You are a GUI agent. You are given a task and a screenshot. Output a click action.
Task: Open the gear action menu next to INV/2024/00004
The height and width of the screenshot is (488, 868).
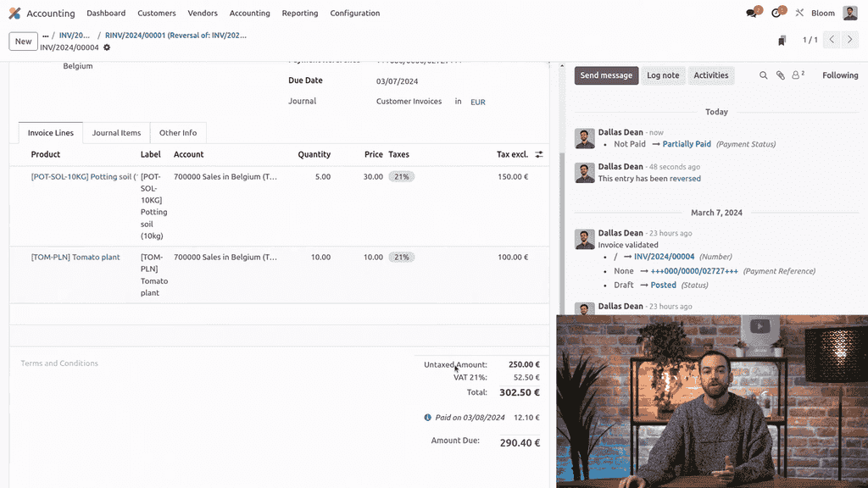coord(106,48)
